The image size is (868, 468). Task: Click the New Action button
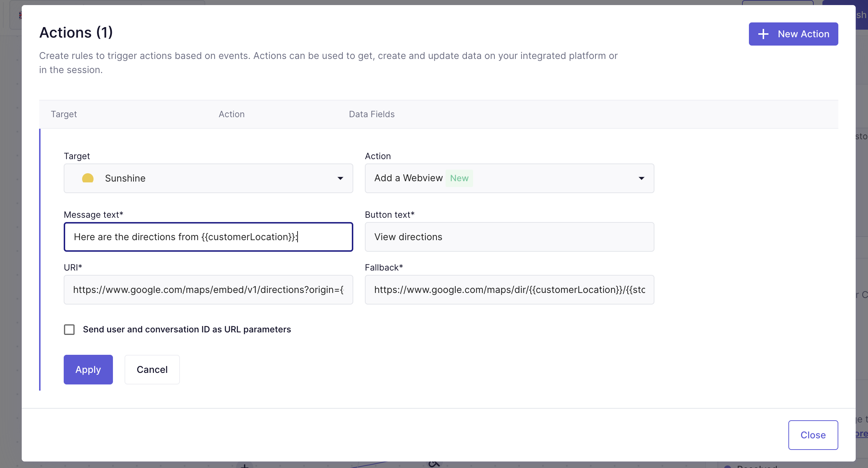tap(793, 33)
